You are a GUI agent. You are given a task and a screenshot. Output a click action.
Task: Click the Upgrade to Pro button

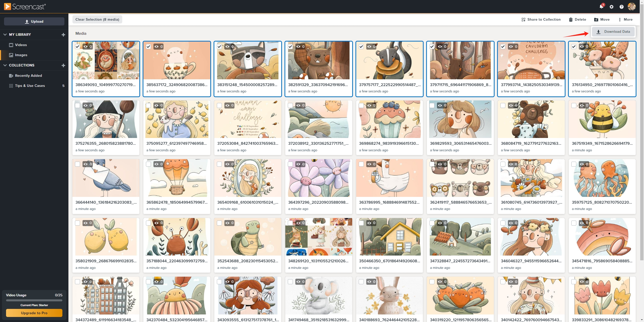click(x=34, y=312)
